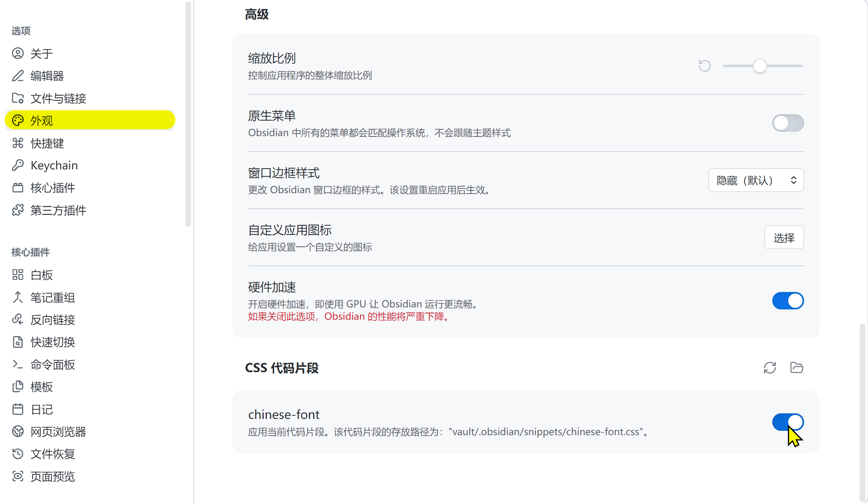Click the zoom level slider handle

[x=760, y=66]
